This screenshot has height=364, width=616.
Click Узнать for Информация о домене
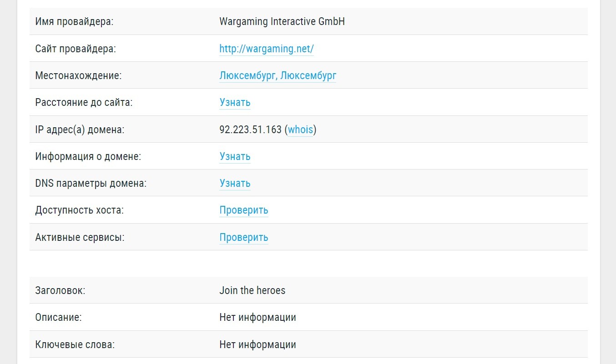point(235,156)
